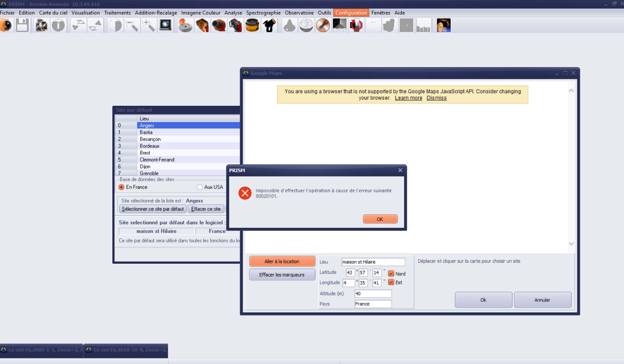Dismiss the Google Maps browser warning

[x=436, y=98]
